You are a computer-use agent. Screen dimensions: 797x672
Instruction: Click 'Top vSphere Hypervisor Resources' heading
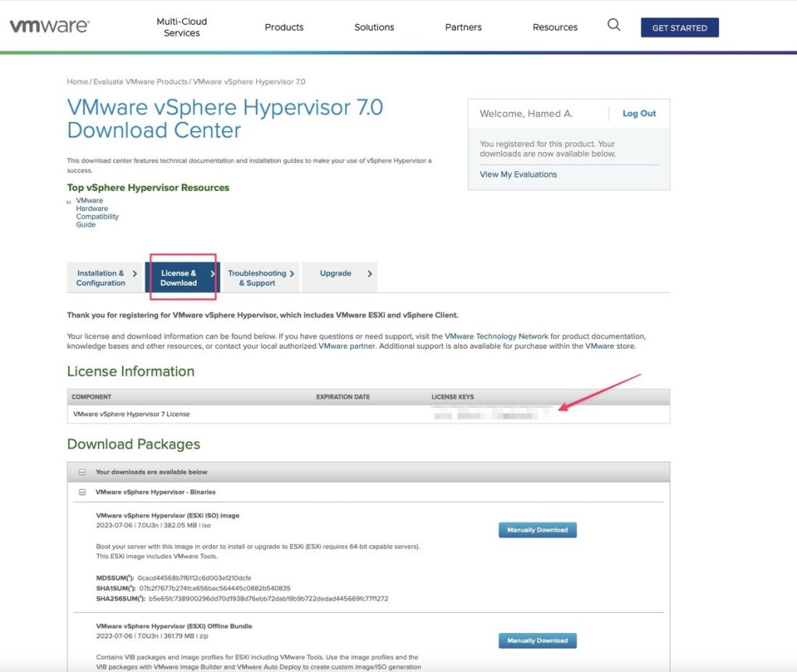[x=148, y=188]
